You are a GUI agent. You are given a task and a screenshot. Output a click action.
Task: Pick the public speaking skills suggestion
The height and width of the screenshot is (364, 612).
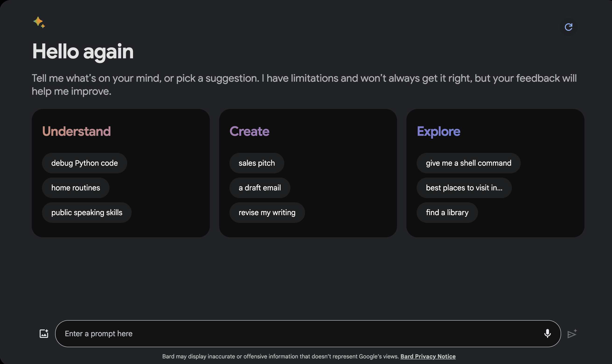(x=87, y=213)
